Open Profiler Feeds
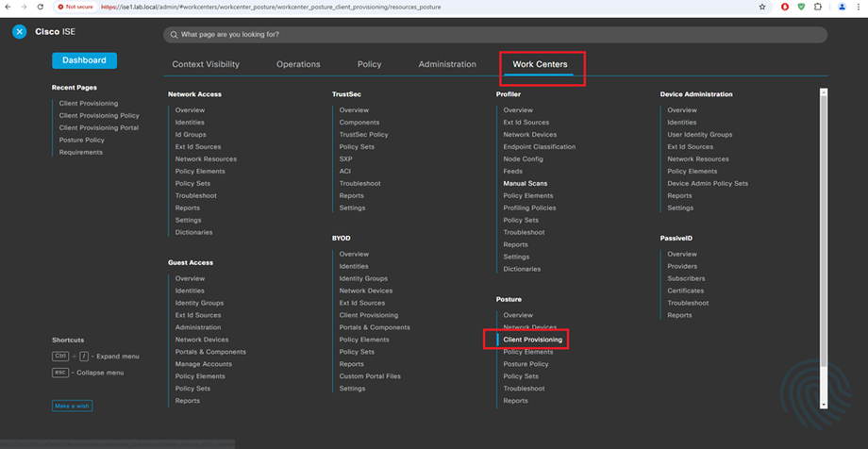 pyautogui.click(x=512, y=171)
